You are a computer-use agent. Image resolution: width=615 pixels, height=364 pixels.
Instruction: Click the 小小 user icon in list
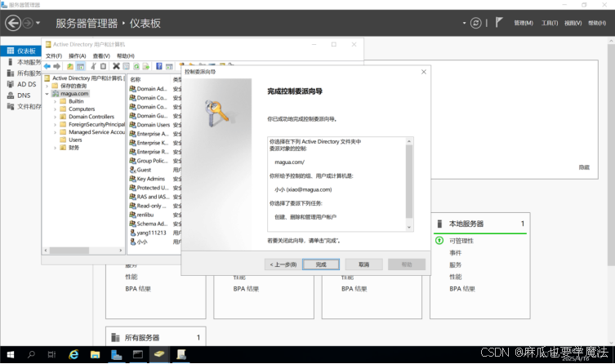click(132, 242)
